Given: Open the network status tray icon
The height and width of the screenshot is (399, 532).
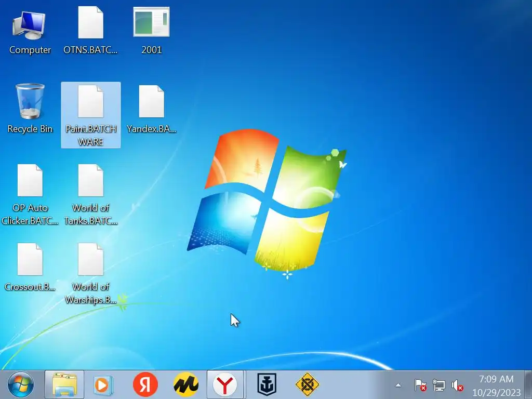Looking at the screenshot, I should tap(438, 385).
